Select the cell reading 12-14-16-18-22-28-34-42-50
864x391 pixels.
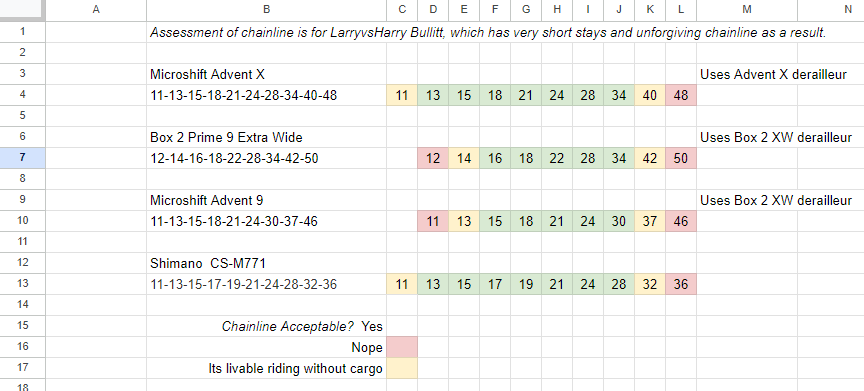click(x=266, y=158)
